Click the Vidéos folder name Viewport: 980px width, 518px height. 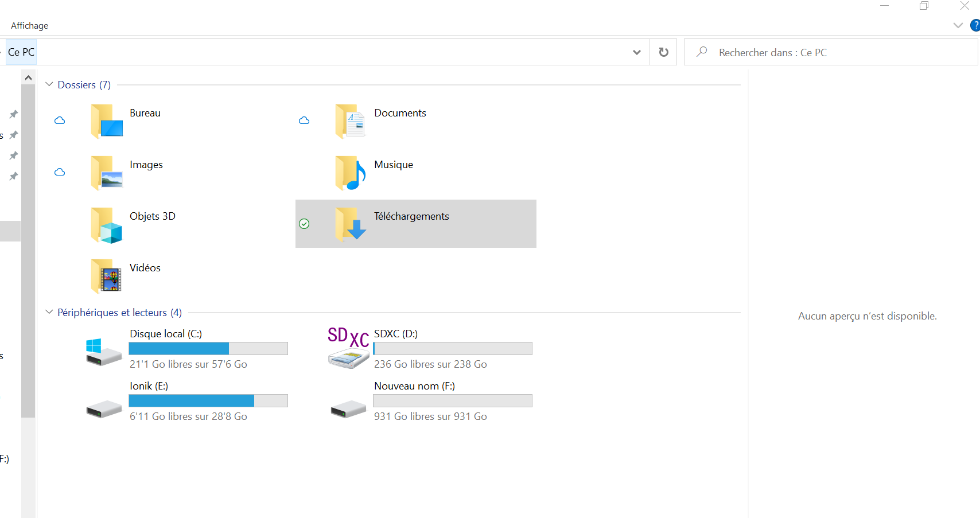[x=145, y=268]
